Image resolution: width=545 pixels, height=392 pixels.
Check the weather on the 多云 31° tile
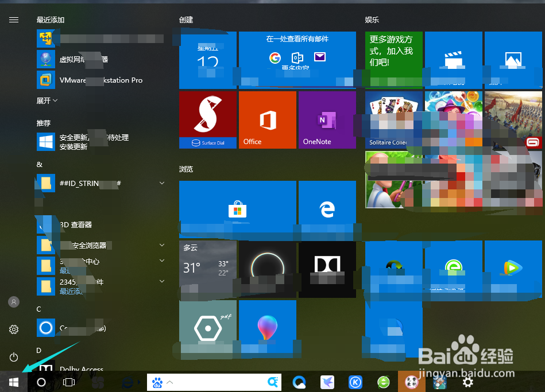click(x=207, y=270)
